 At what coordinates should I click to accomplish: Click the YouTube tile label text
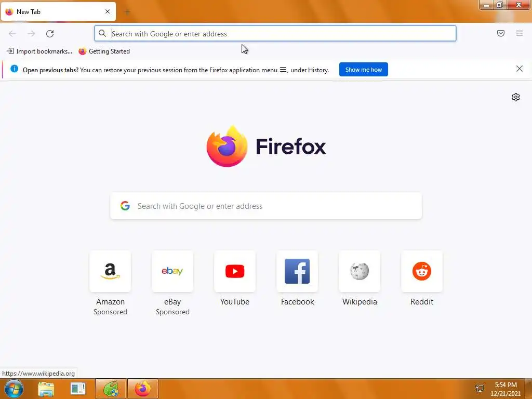click(235, 302)
